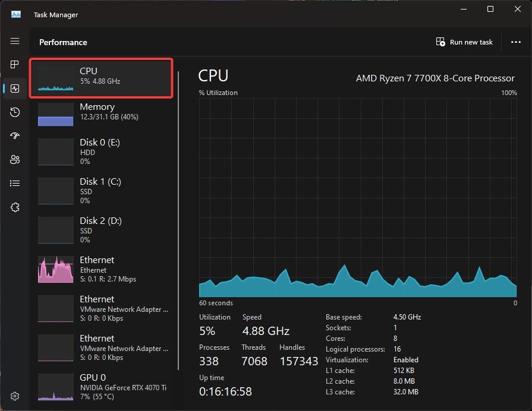Click the 5% utilization value
Viewport: 532px width, 411px height.
tap(207, 331)
